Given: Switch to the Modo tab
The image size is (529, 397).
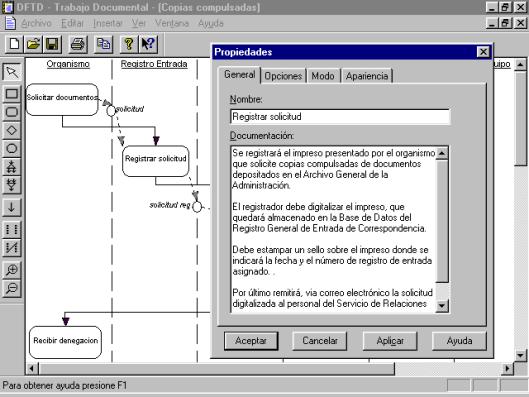Looking at the screenshot, I should pos(323,76).
